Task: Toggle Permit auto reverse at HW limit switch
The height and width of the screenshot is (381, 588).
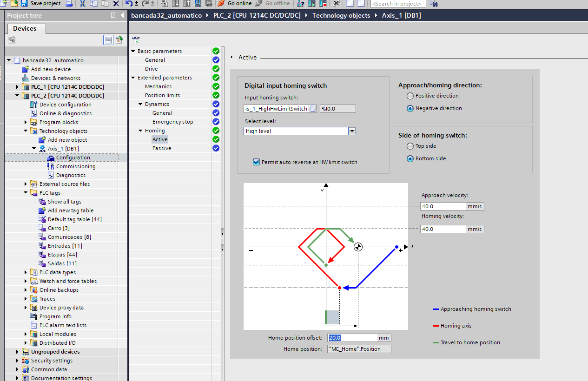Action: (256, 162)
